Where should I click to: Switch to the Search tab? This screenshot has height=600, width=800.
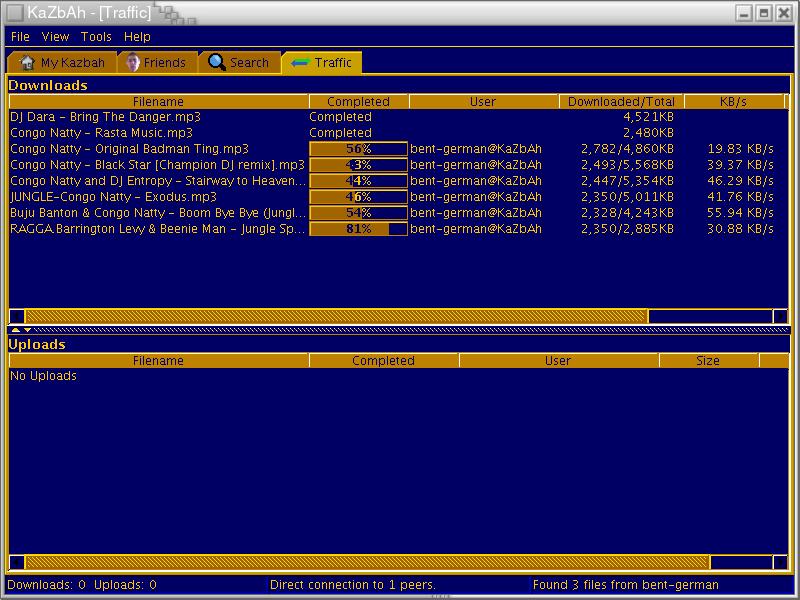(239, 63)
